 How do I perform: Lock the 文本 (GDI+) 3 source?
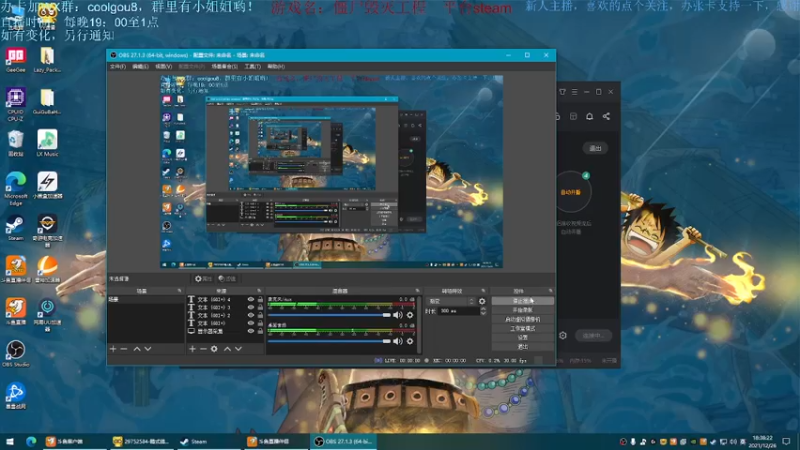[x=260, y=308]
